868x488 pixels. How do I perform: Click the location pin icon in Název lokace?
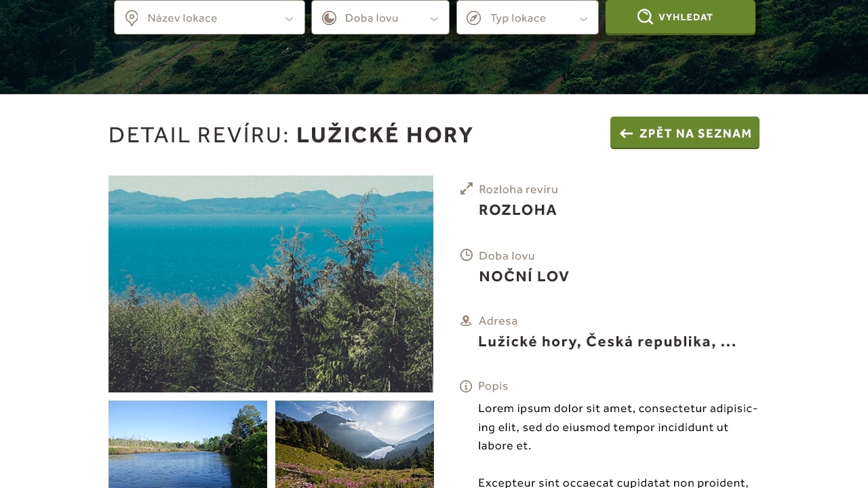tap(132, 18)
